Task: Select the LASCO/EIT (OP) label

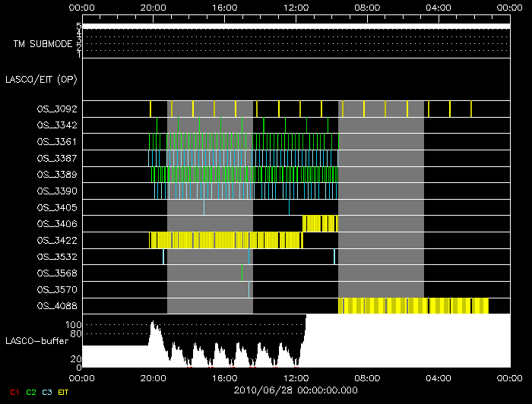Action: tap(40, 79)
